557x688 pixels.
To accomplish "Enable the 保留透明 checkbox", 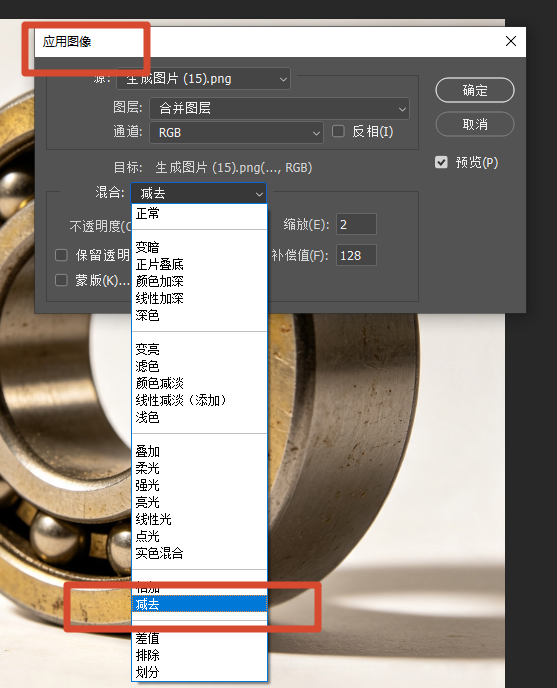I will tap(61, 255).
